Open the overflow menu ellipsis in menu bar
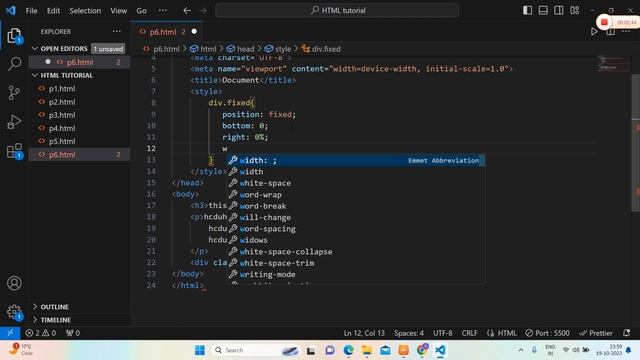 [163, 11]
